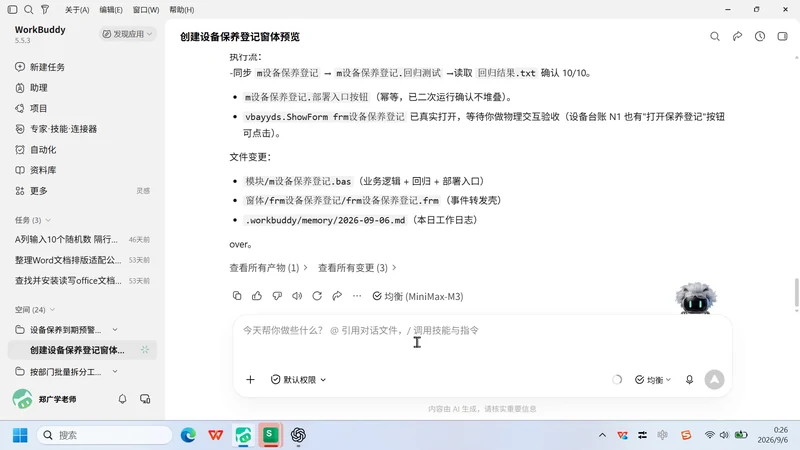Dislike the response with thumbs down
This screenshot has width=800, height=450.
277,296
